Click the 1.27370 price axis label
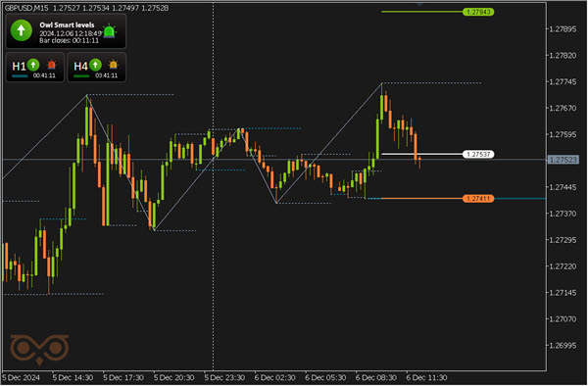 (563, 214)
